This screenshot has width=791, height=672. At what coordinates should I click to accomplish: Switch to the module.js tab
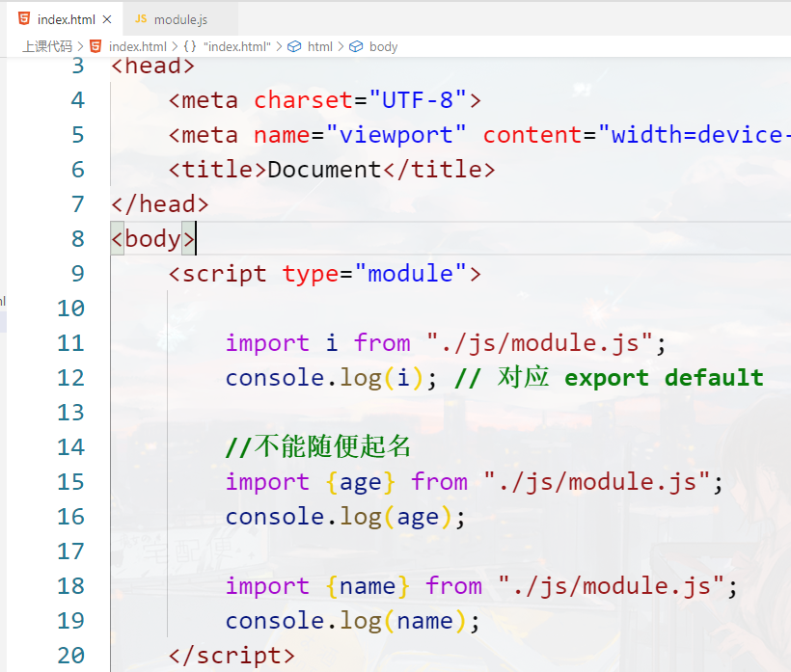180,19
